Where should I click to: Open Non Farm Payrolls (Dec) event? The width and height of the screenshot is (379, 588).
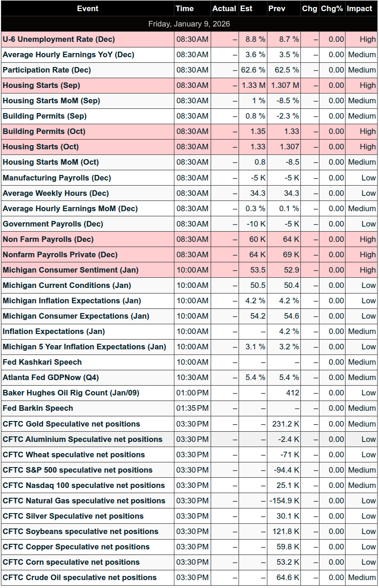[48, 239]
